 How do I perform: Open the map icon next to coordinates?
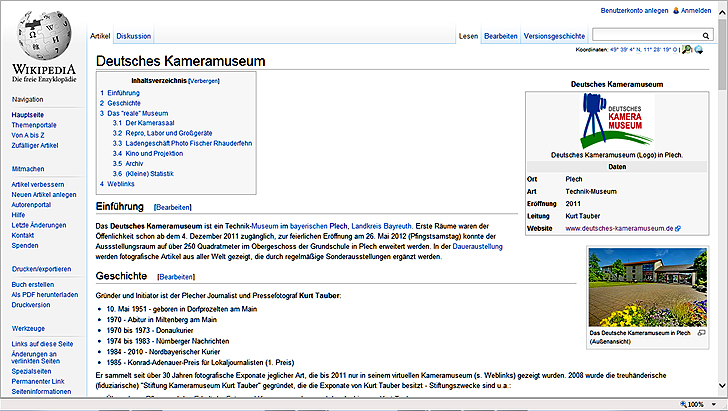click(x=687, y=49)
